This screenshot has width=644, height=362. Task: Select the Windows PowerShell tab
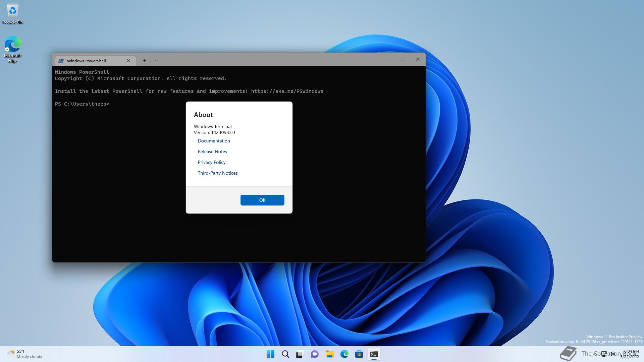pos(95,61)
